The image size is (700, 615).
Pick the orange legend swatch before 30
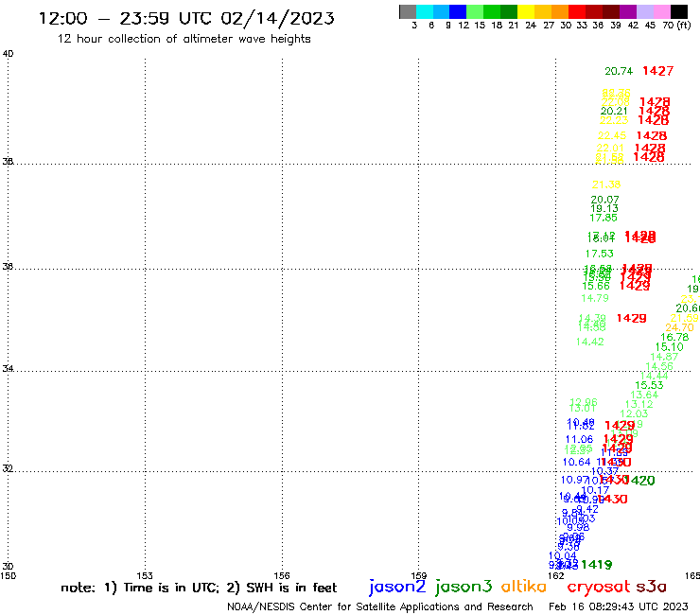click(x=560, y=12)
